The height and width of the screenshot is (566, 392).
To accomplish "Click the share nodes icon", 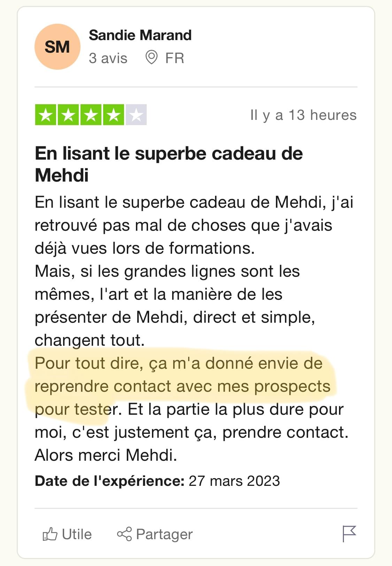I will (x=124, y=534).
